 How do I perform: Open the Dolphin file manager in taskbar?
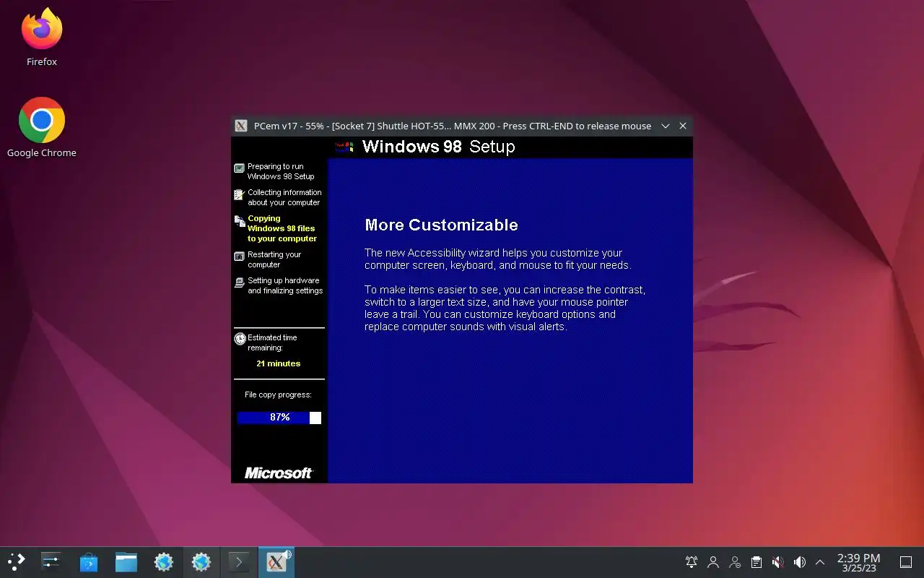click(x=126, y=561)
